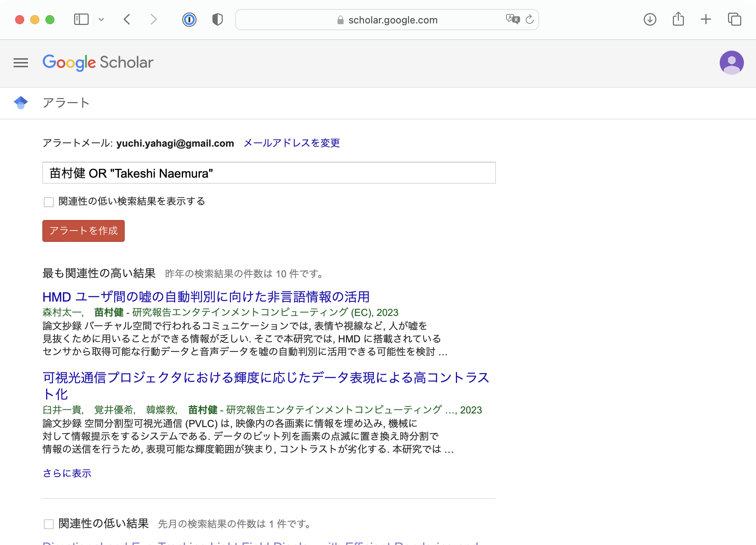
Task: Click the alerts bell icon next to アラート
Action: click(20, 102)
